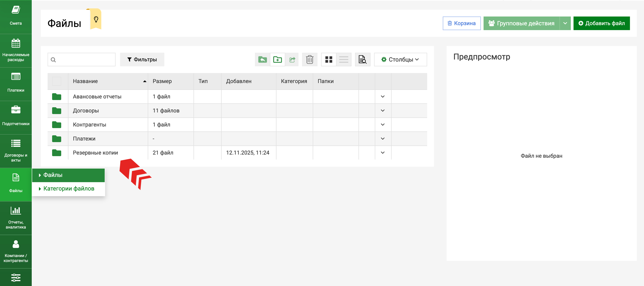Open Отчеты, аналитика in sidebar
The width and height of the screenshot is (644, 286).
[16, 218]
